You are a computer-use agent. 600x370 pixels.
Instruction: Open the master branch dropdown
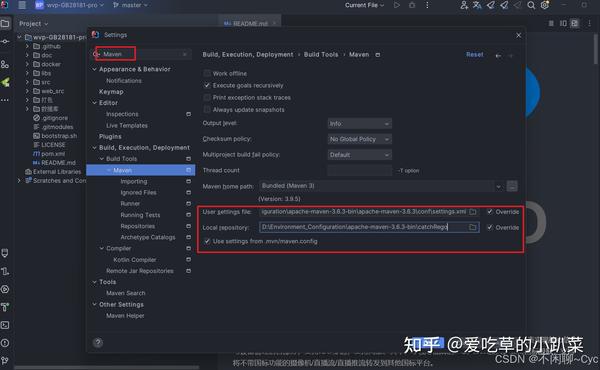click(x=130, y=5)
